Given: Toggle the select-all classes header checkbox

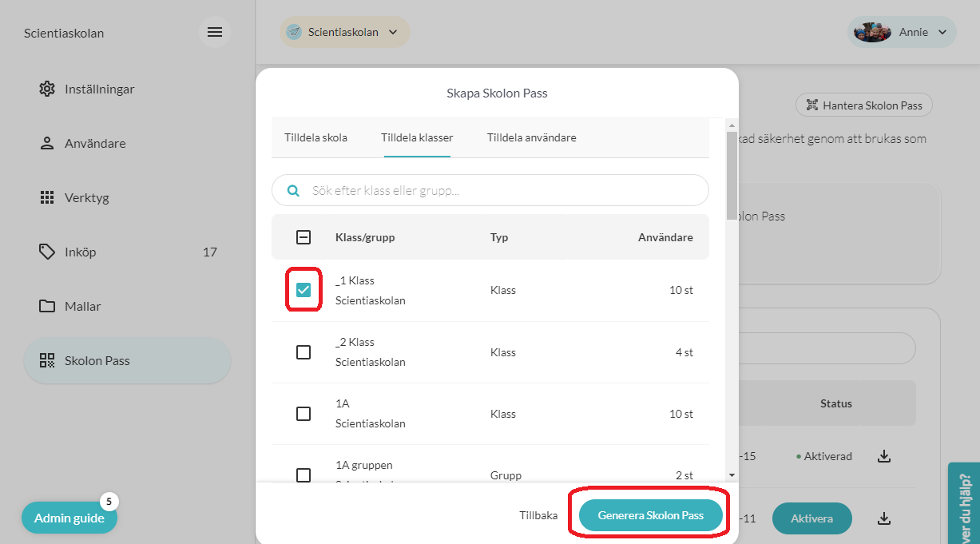Looking at the screenshot, I should point(304,237).
